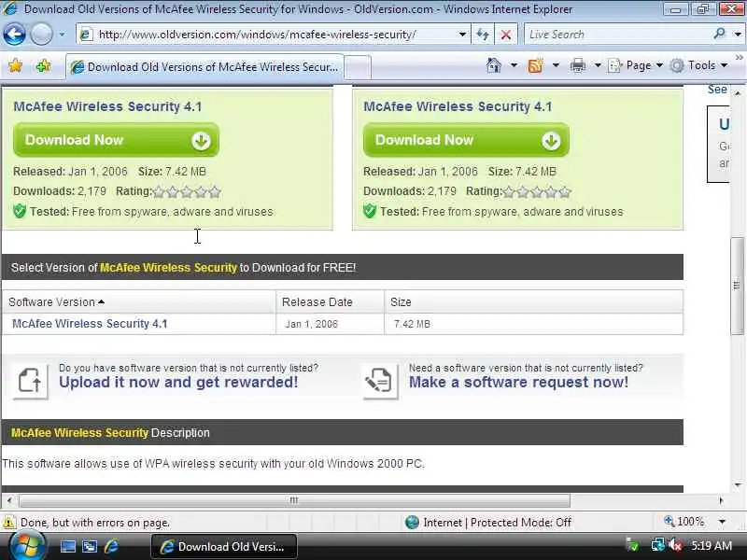747x560 pixels.
Task: Click the horizontal scrollbar left arrow
Action: coord(9,500)
